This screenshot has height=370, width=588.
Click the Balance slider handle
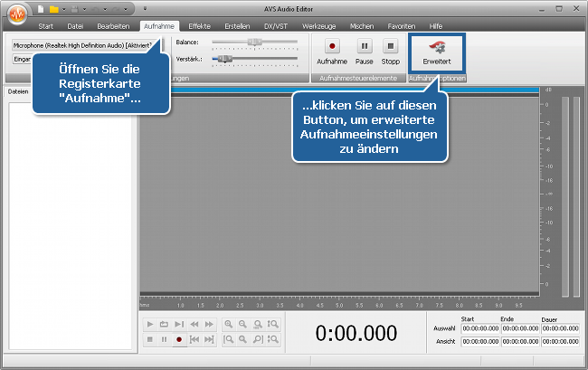click(254, 42)
